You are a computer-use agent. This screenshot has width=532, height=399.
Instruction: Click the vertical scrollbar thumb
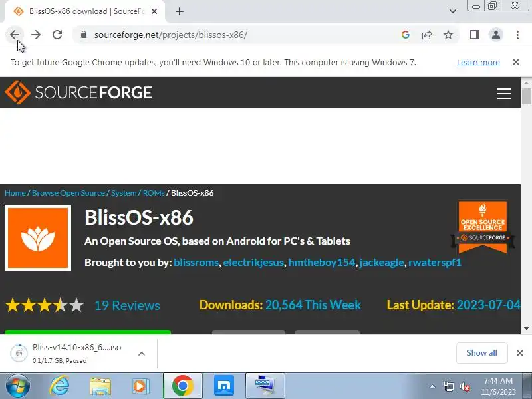pos(526,96)
